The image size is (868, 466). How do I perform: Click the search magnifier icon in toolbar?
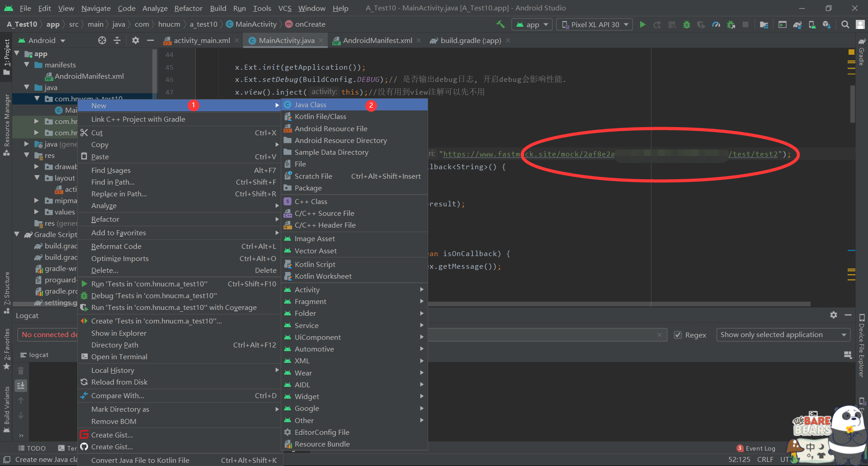coord(845,24)
